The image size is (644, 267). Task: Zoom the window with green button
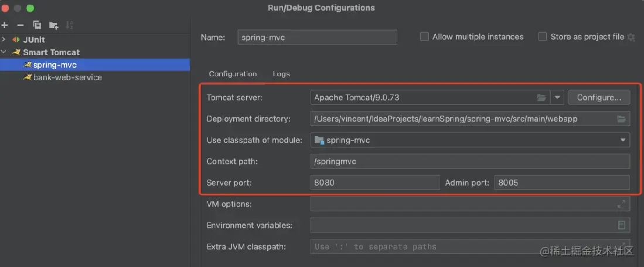coord(30,8)
